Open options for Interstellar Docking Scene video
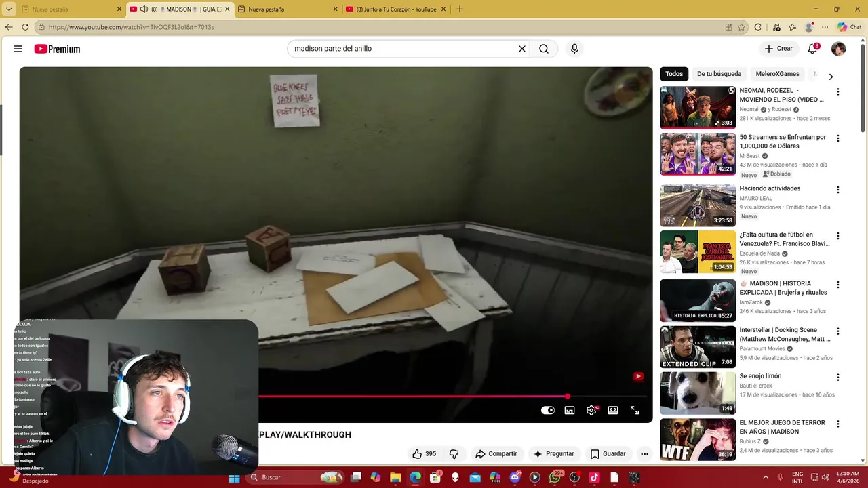Screen dimensions: 868x488 [x=837, y=331]
